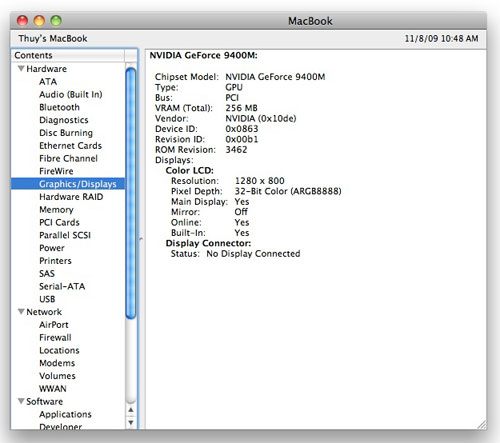
Task: Click the 32-Bit Color (ARGB8888) value
Action: tap(288, 191)
